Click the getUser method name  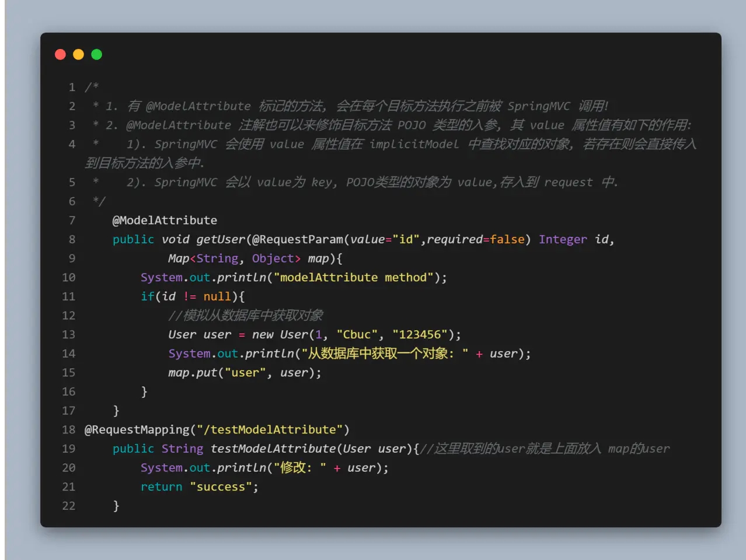pyautogui.click(x=221, y=239)
